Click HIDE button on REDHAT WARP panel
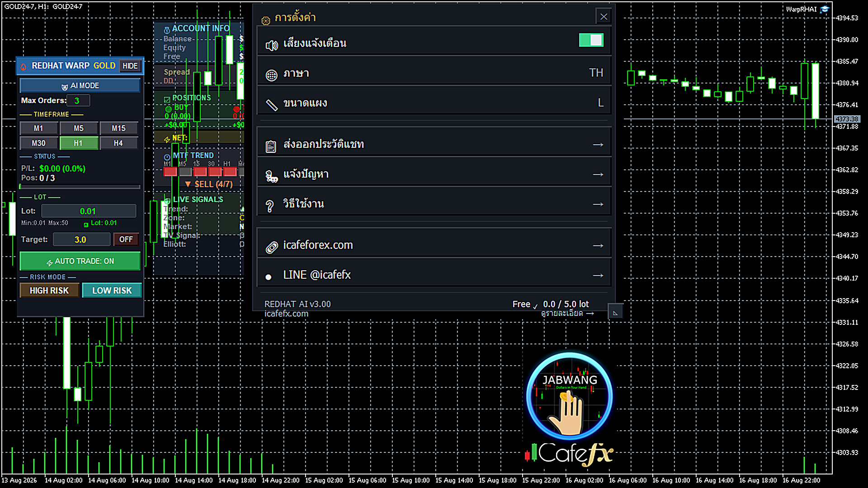Screen dimensions: 868x488 [x=130, y=66]
